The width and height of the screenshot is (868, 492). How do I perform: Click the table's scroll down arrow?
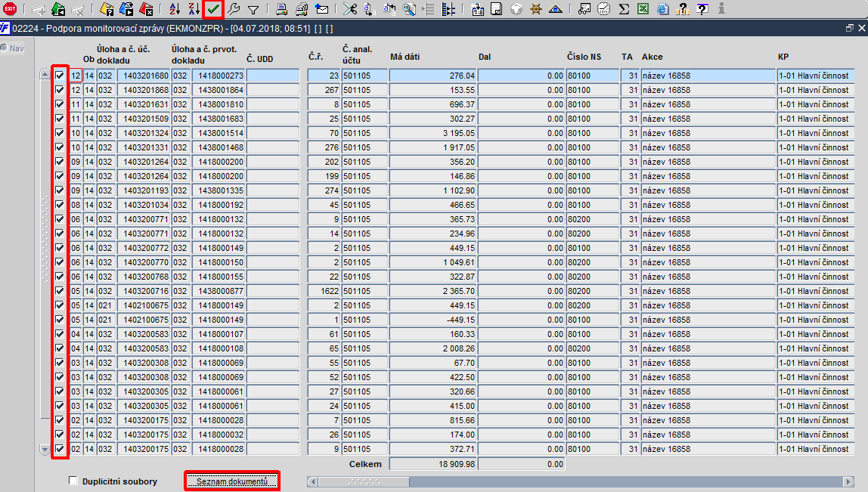pyautogui.click(x=45, y=450)
